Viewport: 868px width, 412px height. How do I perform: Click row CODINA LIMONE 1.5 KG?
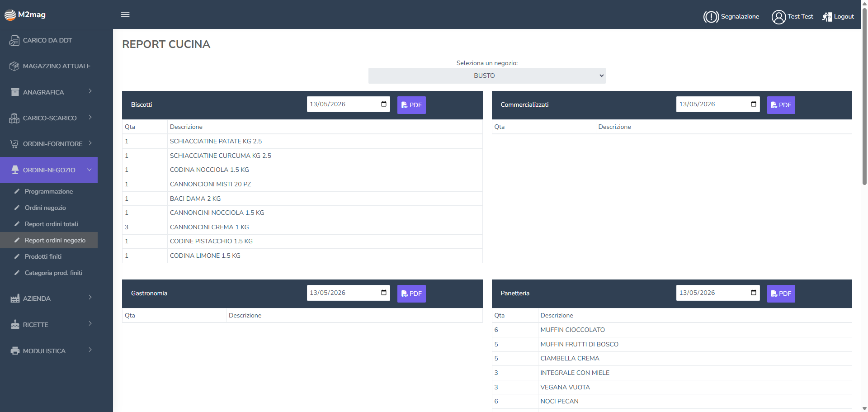tap(302, 256)
